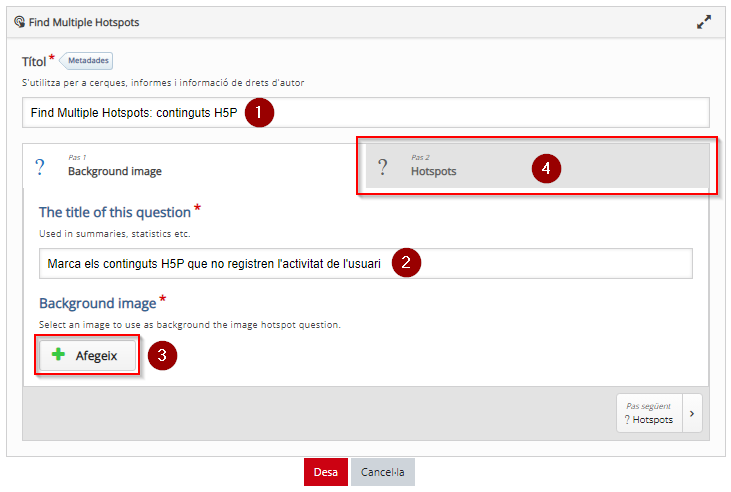Screen dimensions: 731x492
Task: Open the Metadades tag button
Action: [87, 61]
